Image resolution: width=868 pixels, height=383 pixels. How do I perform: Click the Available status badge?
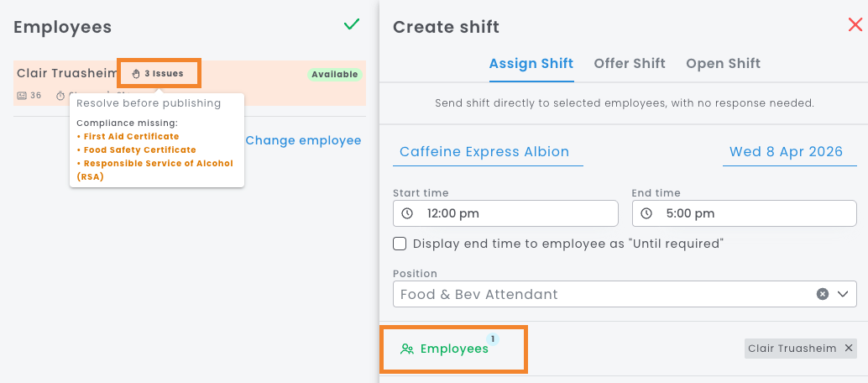pyautogui.click(x=335, y=75)
